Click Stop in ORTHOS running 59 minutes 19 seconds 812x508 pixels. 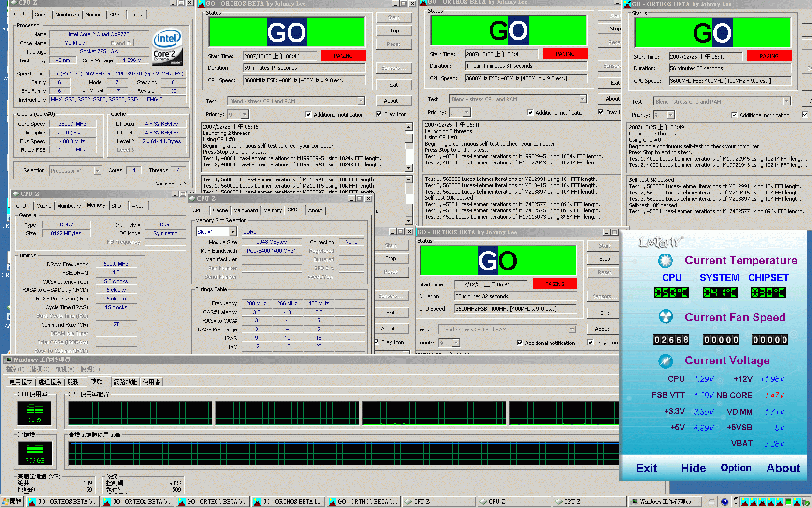(393, 30)
